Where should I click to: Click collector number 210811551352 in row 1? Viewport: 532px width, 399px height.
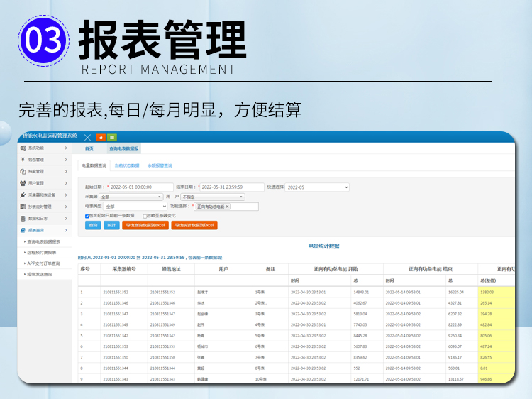(x=116, y=292)
